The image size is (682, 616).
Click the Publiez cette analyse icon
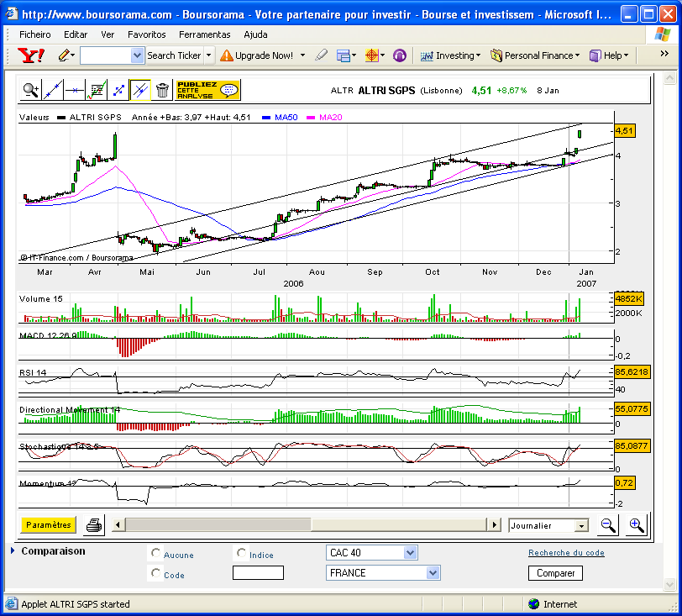click(207, 90)
